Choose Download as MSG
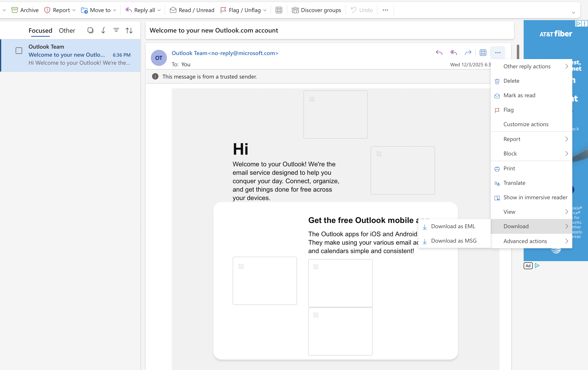This screenshot has height=370, width=588. [x=454, y=241]
